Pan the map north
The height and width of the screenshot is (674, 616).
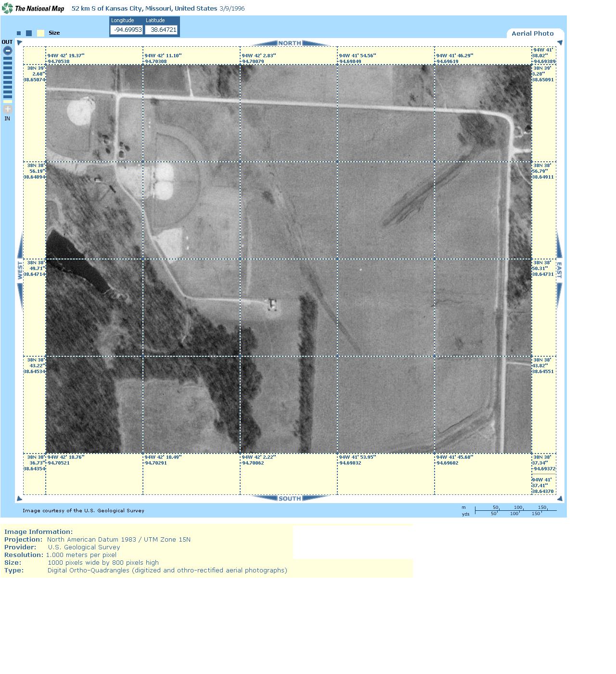(289, 43)
